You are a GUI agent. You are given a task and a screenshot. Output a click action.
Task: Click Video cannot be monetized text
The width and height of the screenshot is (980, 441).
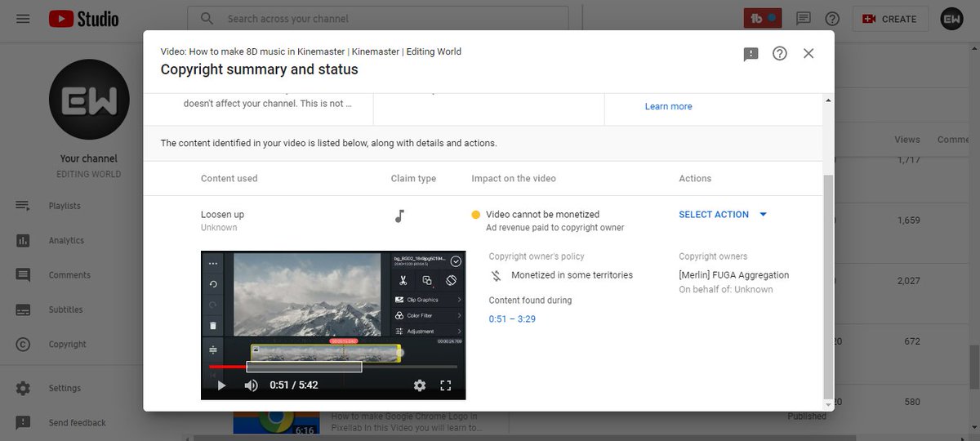pos(542,214)
